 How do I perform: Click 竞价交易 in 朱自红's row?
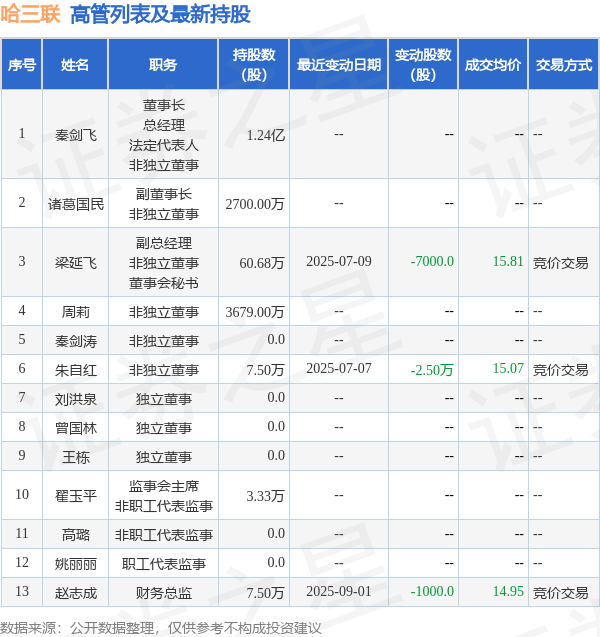coord(560,370)
